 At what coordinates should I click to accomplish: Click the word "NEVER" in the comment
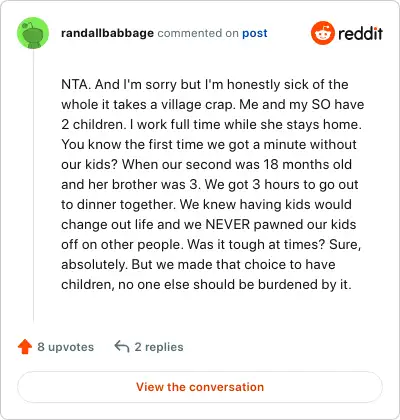point(228,224)
